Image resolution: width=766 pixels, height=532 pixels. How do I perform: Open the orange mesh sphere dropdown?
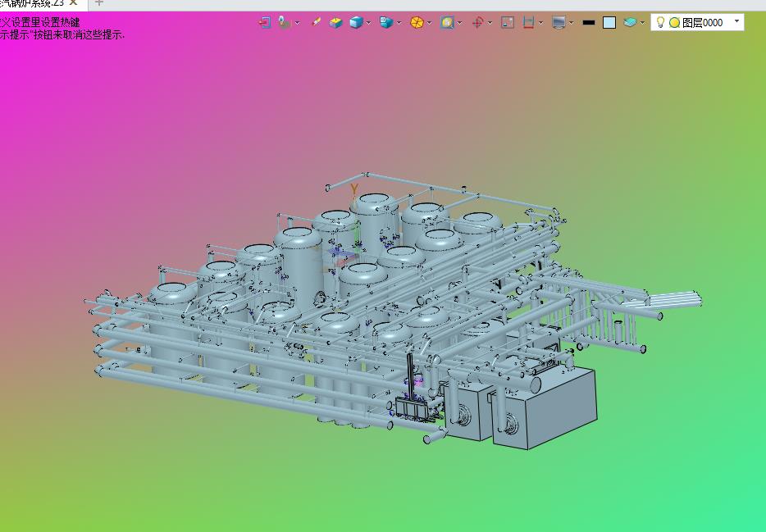tap(430, 22)
